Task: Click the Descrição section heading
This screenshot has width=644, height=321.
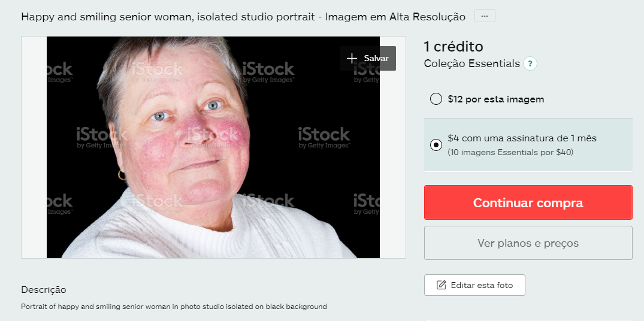Action: [x=44, y=290]
